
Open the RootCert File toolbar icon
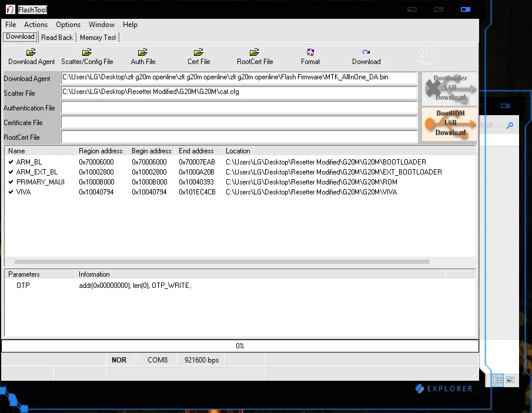click(x=255, y=52)
